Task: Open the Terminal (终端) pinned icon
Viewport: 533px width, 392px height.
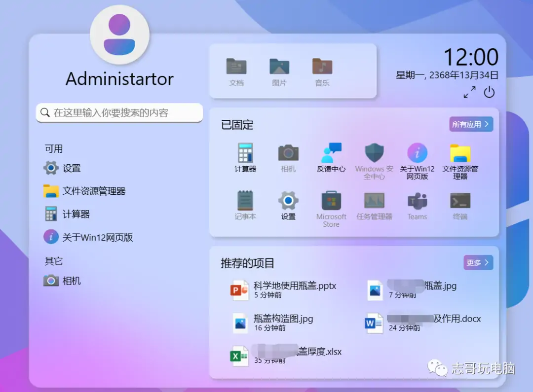Action: click(460, 202)
